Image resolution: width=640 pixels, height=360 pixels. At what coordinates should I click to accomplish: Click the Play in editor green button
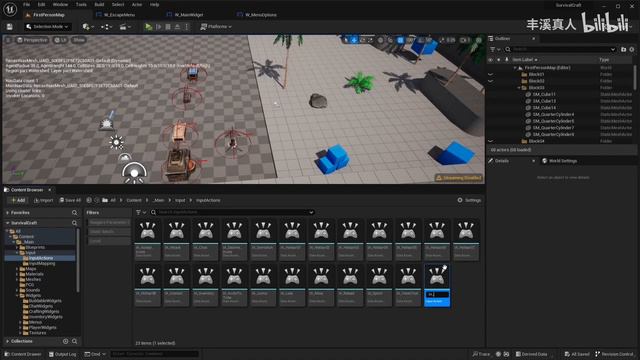click(x=149, y=27)
